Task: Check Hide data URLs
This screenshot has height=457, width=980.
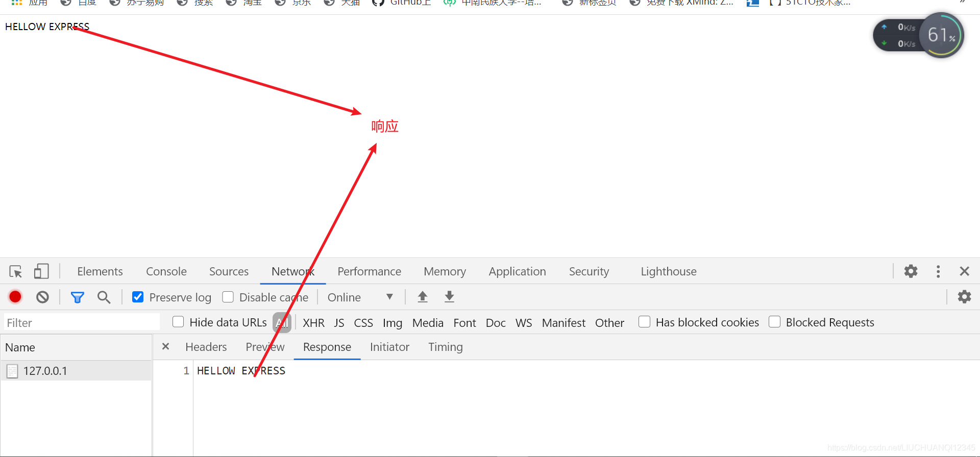Action: 178,322
